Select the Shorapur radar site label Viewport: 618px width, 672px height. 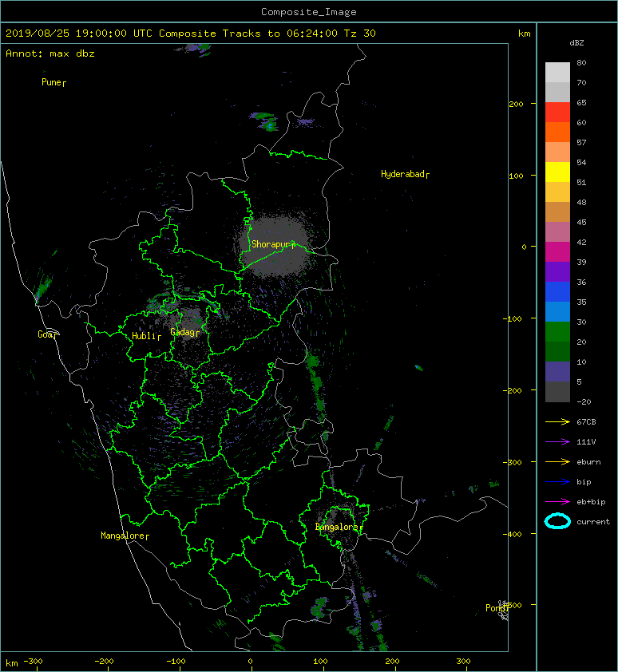coord(271,244)
